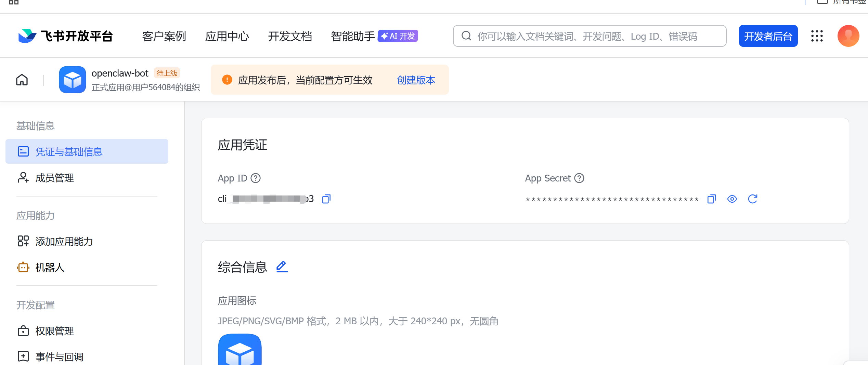868x365 pixels.
Task: Click the openclaw-bot app name
Action: (120, 73)
